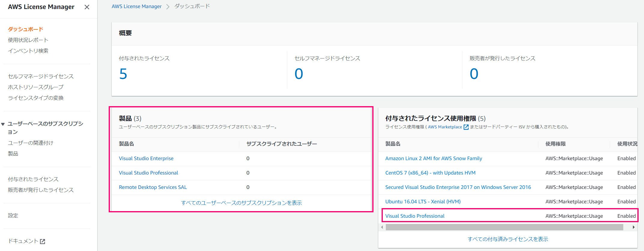Go to ホストリソースグループ in the sidebar
The image size is (644, 251).
coord(36,87)
